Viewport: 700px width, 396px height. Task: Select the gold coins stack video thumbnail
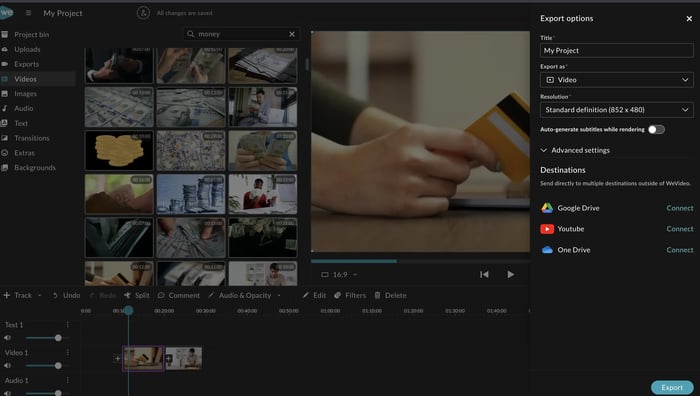point(119,150)
